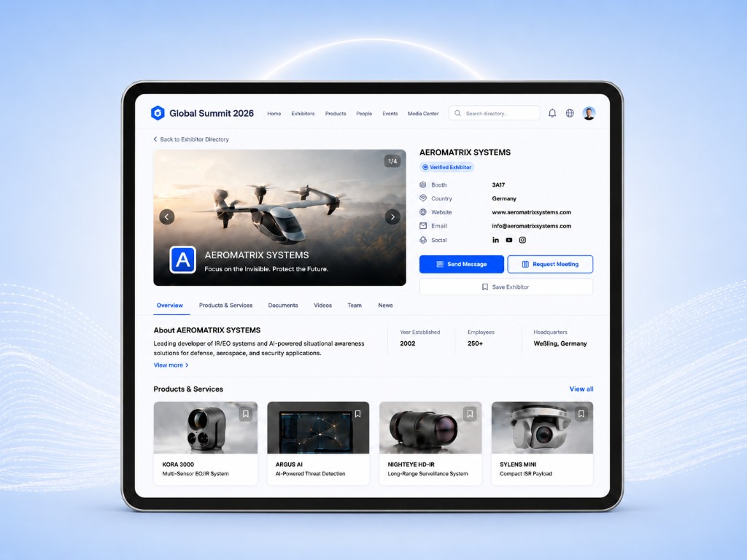
Task: Switch to the Videos tab
Action: pyautogui.click(x=322, y=306)
